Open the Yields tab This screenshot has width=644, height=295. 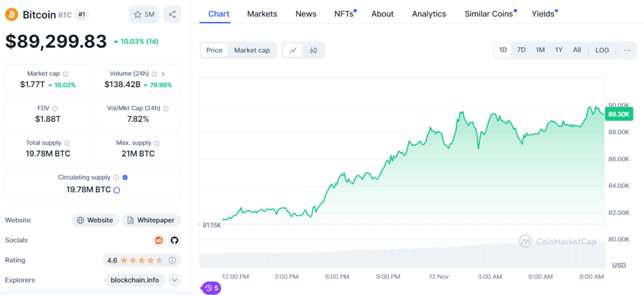coord(544,14)
